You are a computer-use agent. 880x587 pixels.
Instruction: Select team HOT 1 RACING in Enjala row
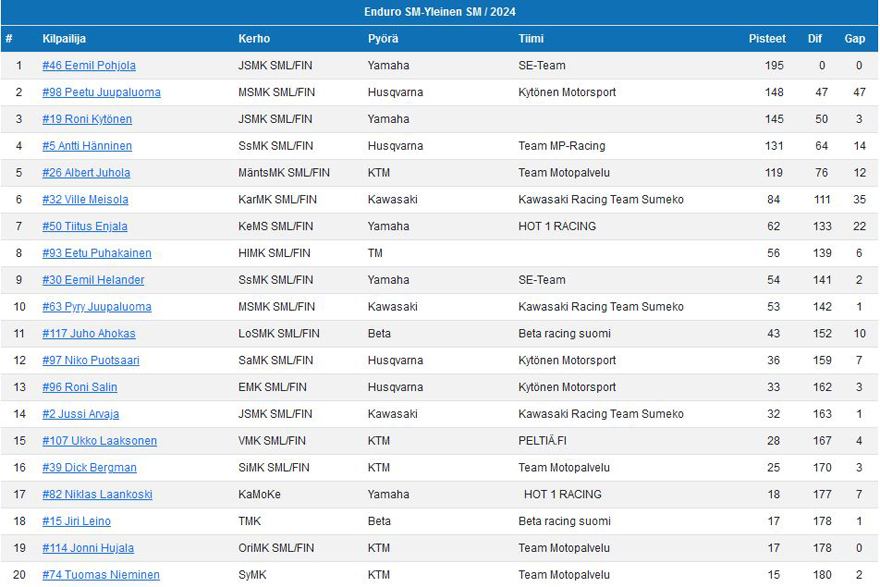(557, 227)
